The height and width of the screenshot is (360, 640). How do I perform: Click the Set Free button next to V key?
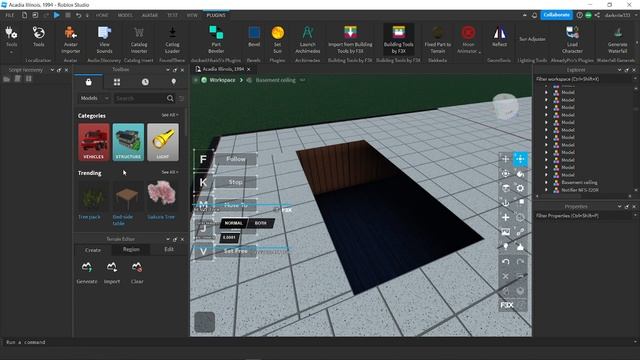236,251
